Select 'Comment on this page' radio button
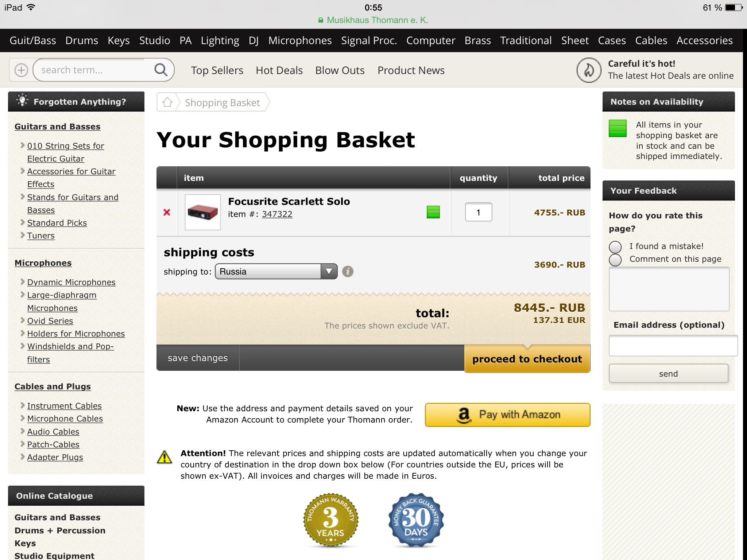Image resolution: width=747 pixels, height=560 pixels. (615, 260)
